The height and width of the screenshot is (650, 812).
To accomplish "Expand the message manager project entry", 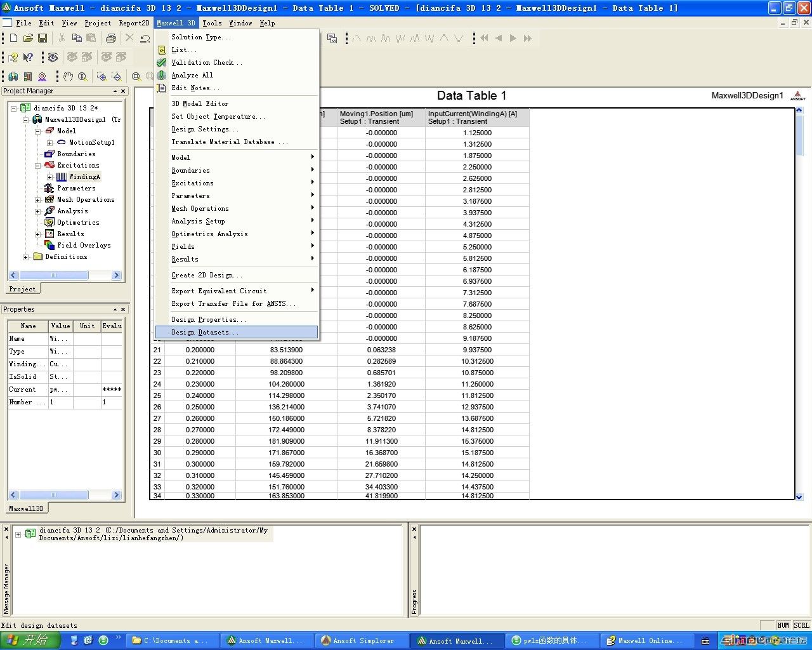I will (18, 534).
